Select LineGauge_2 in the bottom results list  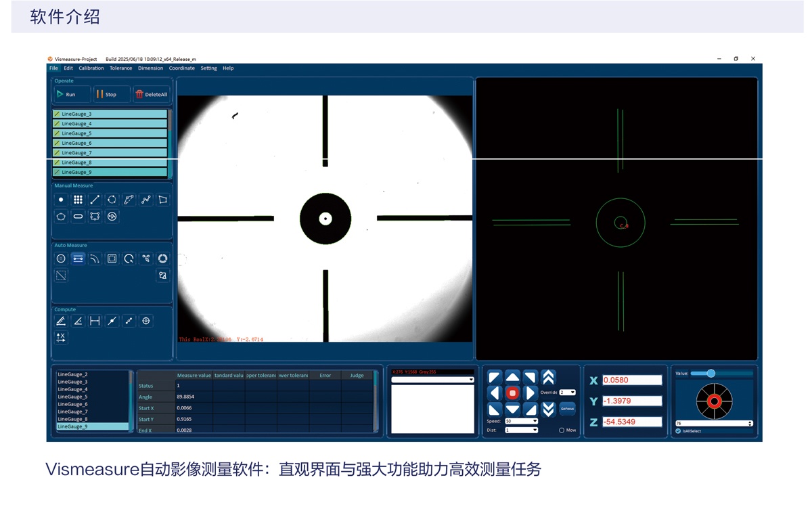pyautogui.click(x=92, y=374)
